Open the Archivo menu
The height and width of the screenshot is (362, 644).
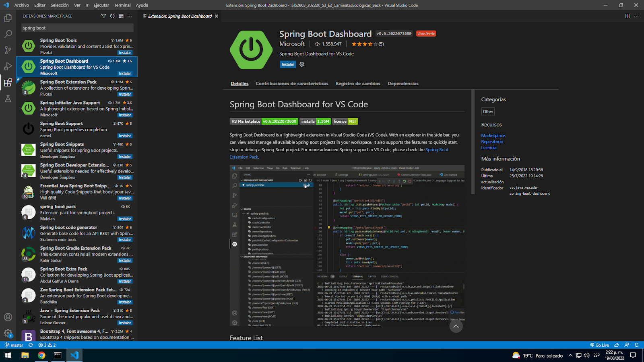point(21,5)
